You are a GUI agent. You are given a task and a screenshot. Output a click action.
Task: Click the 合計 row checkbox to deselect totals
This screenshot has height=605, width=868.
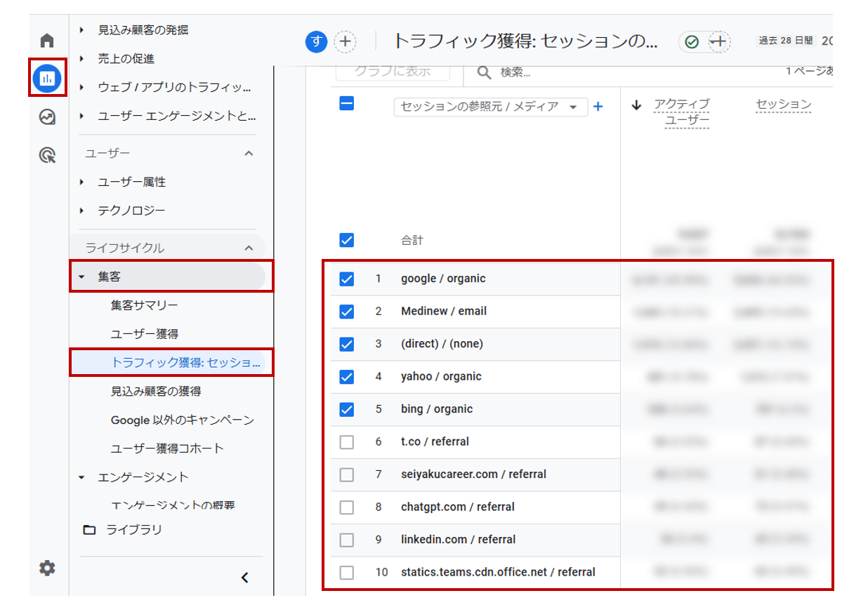point(346,239)
